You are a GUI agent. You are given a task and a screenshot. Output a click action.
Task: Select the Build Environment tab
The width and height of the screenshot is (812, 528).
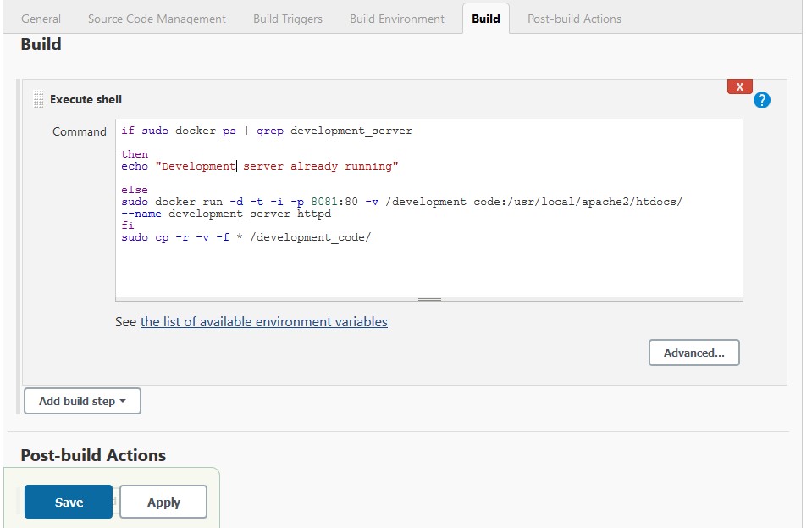(x=397, y=19)
